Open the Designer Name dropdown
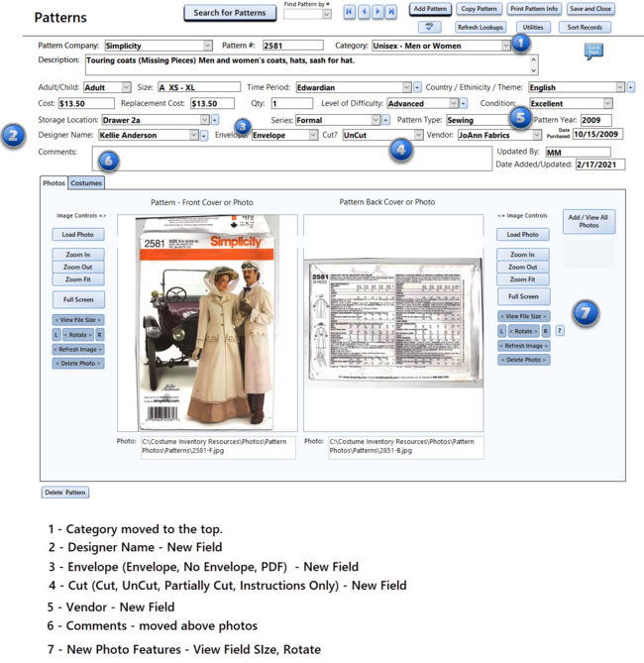The image size is (644, 663). (x=193, y=136)
